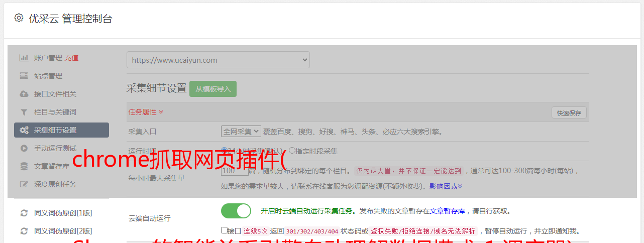The width and height of the screenshot is (644, 243).
Task: Select 指定时段采集 radio option
Action: 292,150
